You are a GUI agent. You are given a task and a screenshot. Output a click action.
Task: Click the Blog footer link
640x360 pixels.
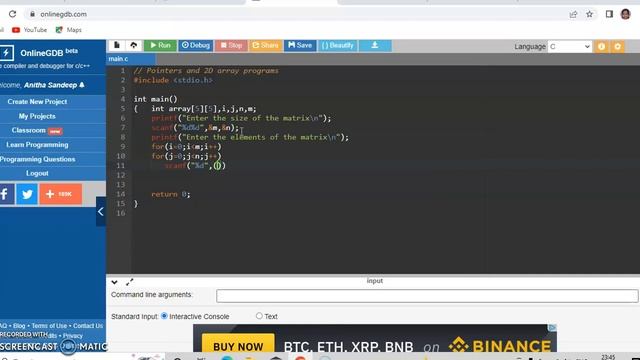pos(19,326)
